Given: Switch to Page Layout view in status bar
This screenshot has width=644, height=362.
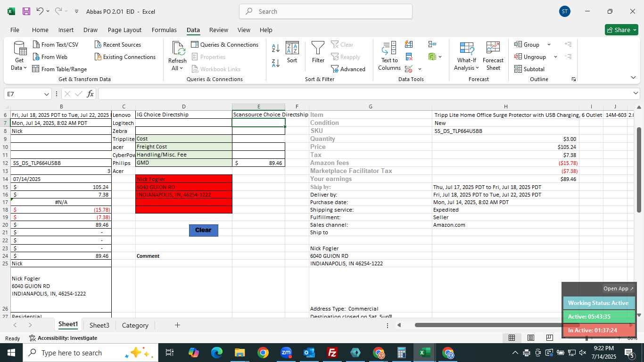Looking at the screenshot, I should [530, 337].
